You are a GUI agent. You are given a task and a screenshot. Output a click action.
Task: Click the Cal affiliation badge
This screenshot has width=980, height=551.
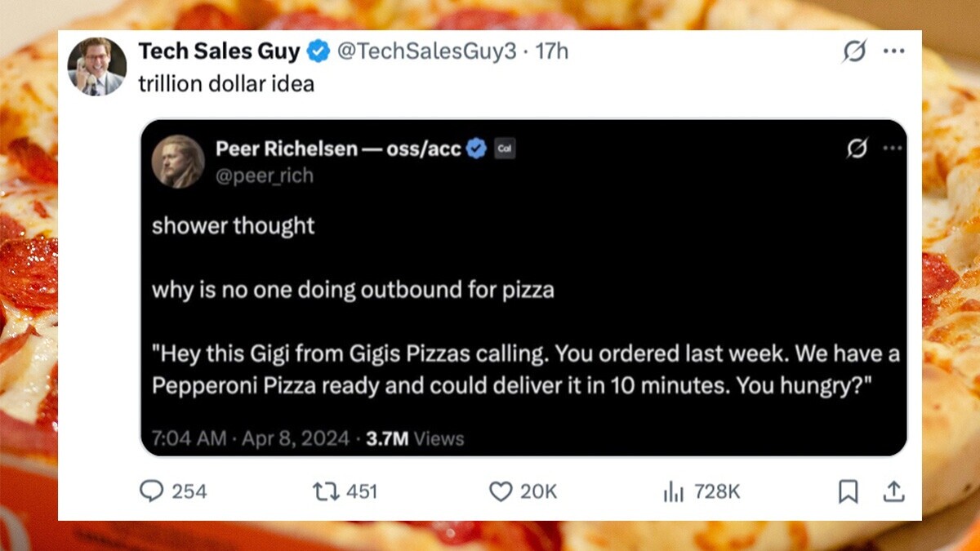point(505,149)
